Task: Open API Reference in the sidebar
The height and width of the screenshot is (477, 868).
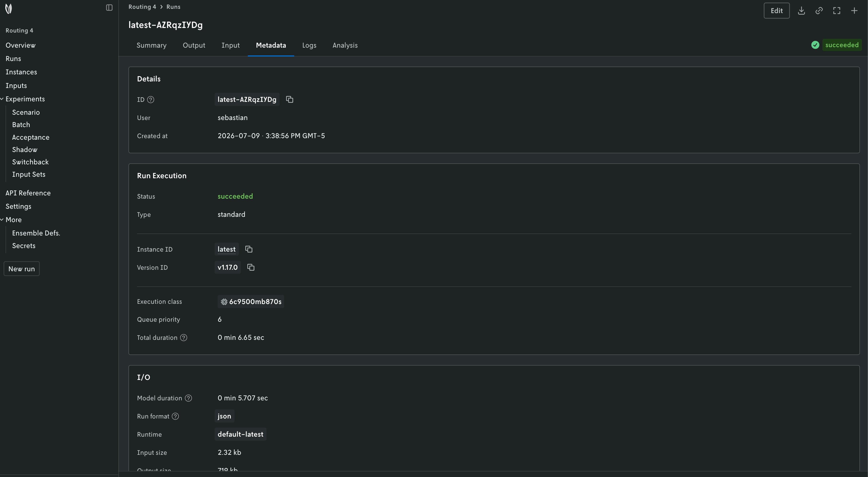Action: [x=28, y=193]
